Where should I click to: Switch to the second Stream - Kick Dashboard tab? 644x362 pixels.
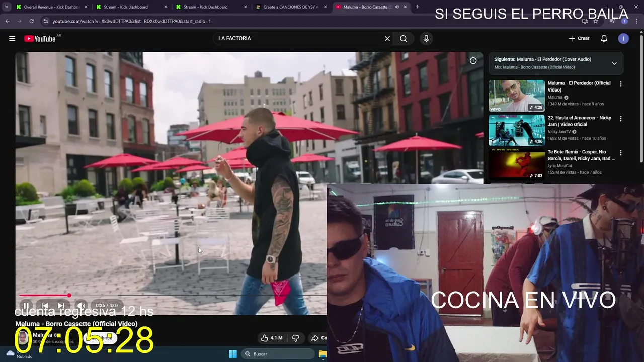(126, 7)
